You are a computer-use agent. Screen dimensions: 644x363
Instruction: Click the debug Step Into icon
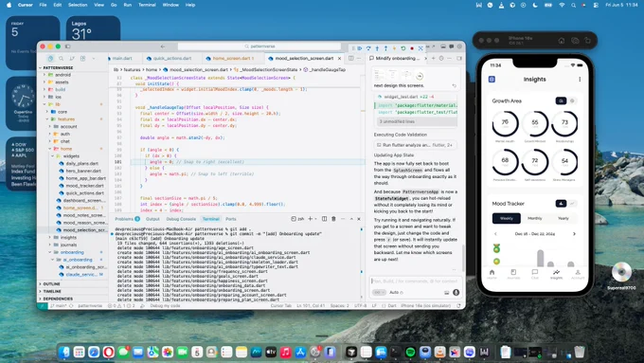click(377, 48)
